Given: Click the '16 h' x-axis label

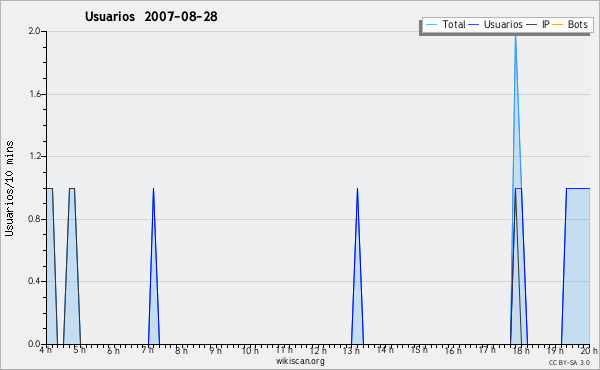Looking at the screenshot, I should point(453,350).
